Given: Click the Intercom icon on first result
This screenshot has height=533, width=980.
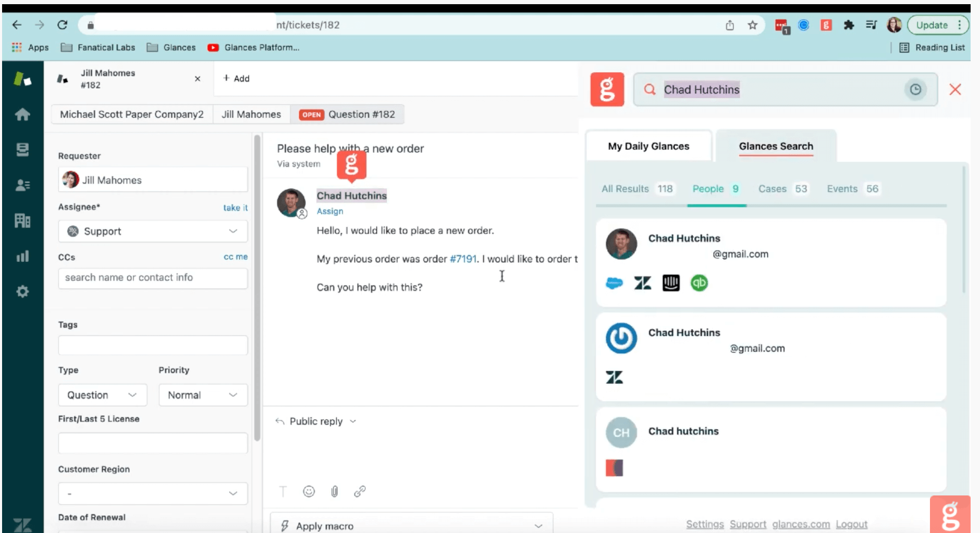Looking at the screenshot, I should [x=671, y=283].
